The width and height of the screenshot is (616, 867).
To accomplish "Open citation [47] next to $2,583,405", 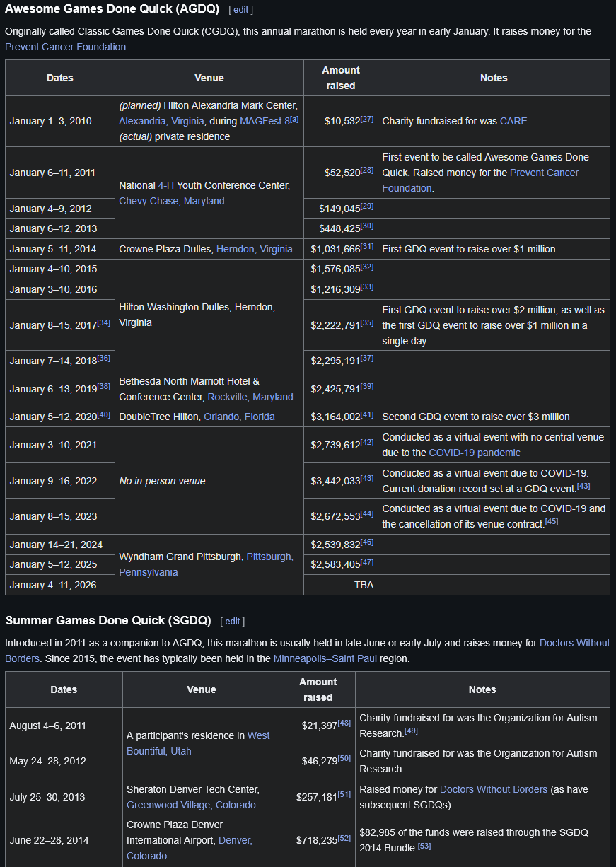I will coord(367,562).
